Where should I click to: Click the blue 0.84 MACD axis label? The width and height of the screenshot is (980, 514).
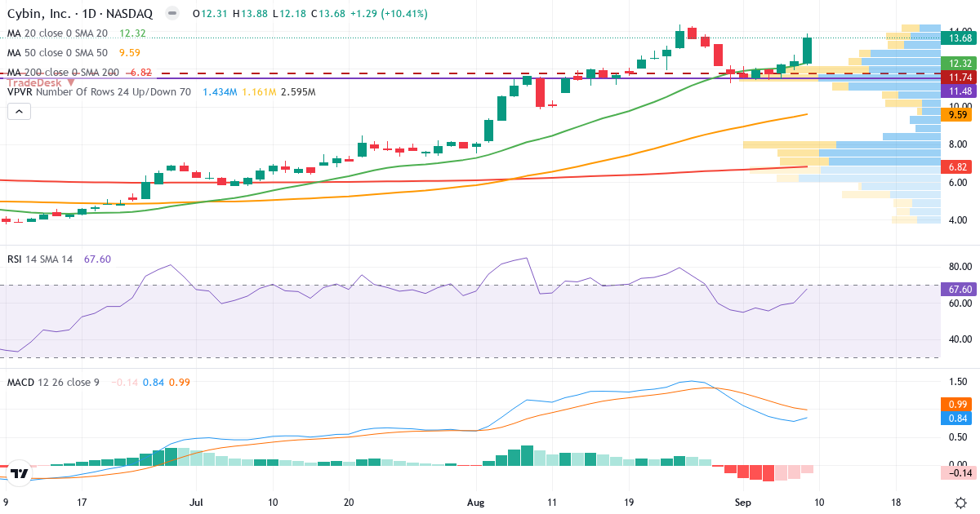(x=956, y=418)
